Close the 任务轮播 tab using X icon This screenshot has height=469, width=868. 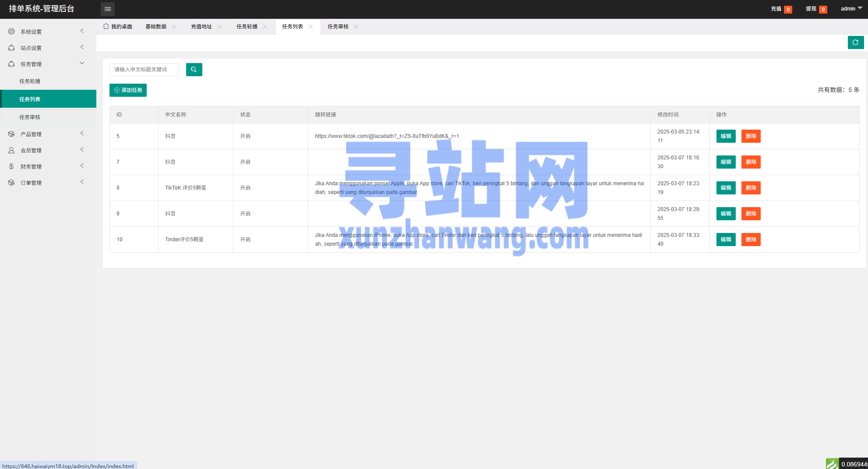tap(265, 27)
